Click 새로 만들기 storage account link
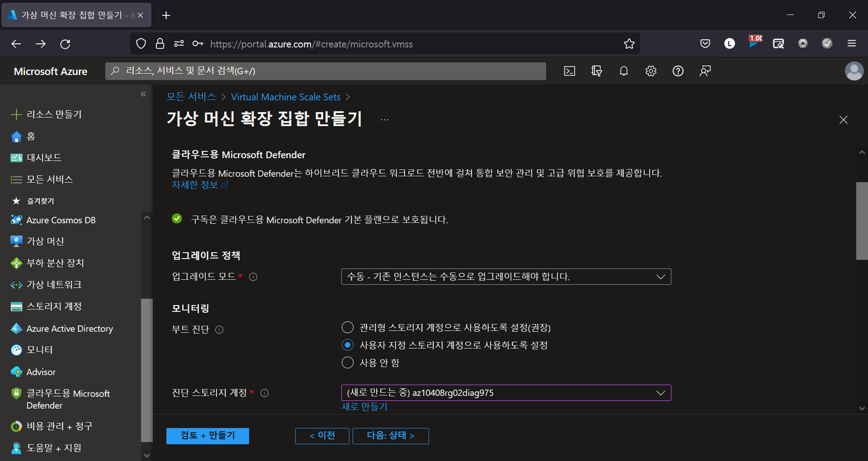Screen dimensions: 868x461 [x=365, y=407]
